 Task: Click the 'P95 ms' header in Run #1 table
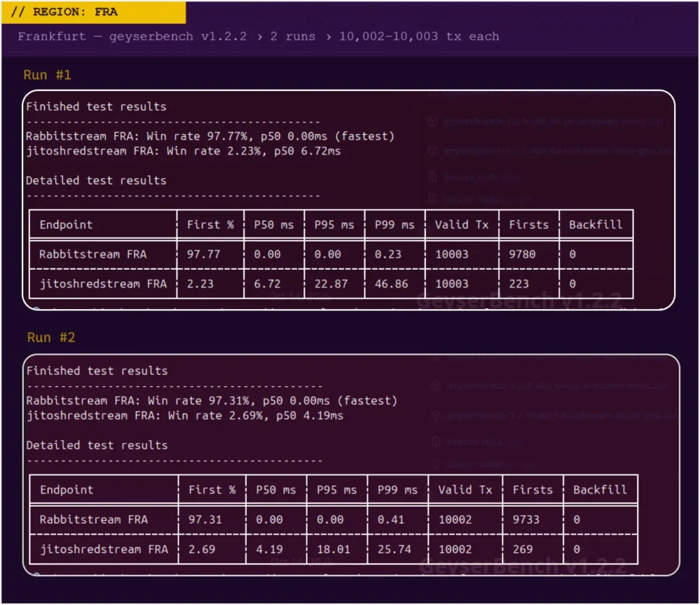coord(334,225)
